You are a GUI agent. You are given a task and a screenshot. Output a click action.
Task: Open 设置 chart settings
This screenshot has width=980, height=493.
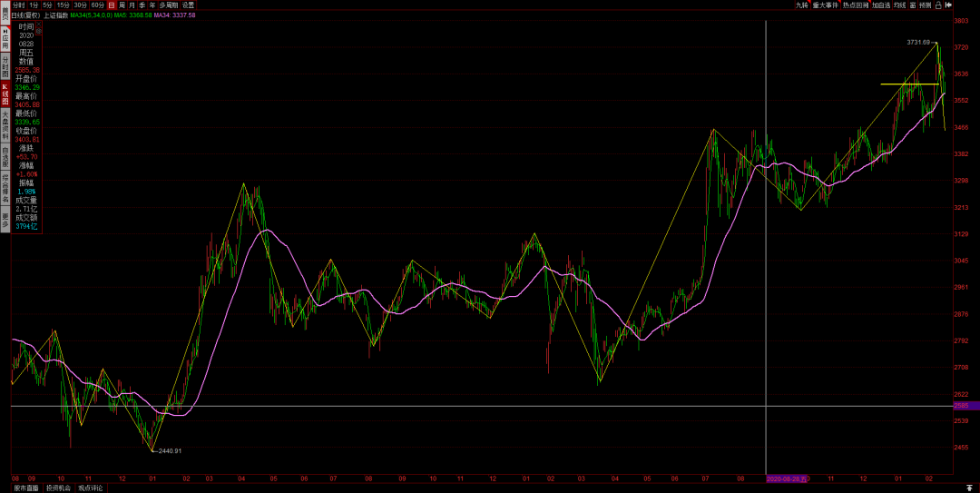coord(188,5)
